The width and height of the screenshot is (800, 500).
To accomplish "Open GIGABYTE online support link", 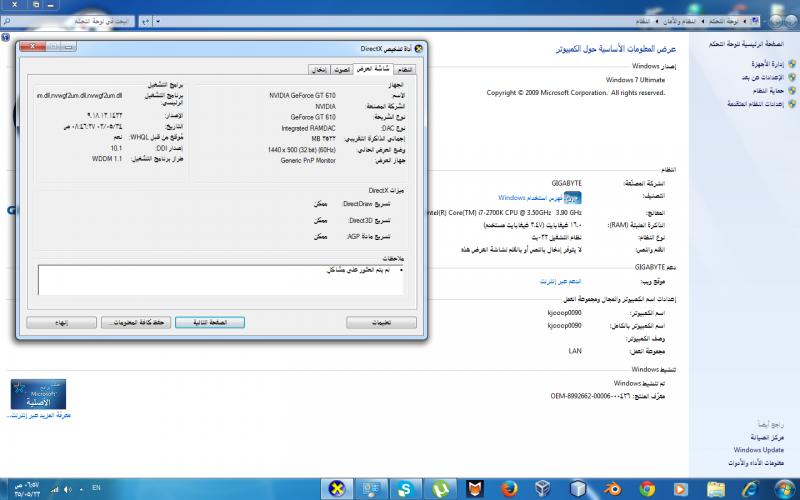I will (x=560, y=281).
